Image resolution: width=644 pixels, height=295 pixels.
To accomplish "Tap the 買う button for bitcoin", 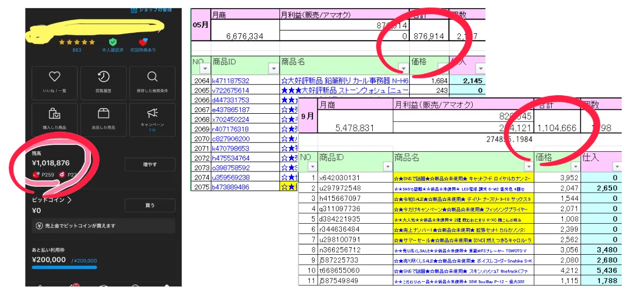I will pos(150,205).
